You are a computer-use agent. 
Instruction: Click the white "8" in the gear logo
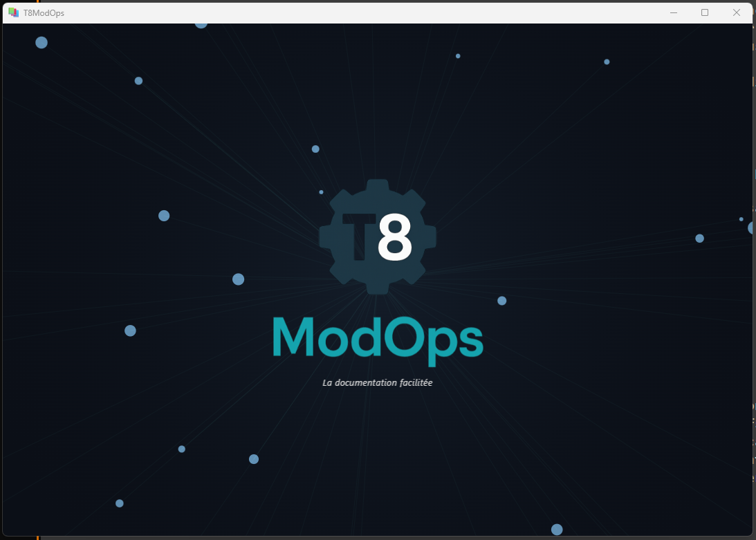394,236
